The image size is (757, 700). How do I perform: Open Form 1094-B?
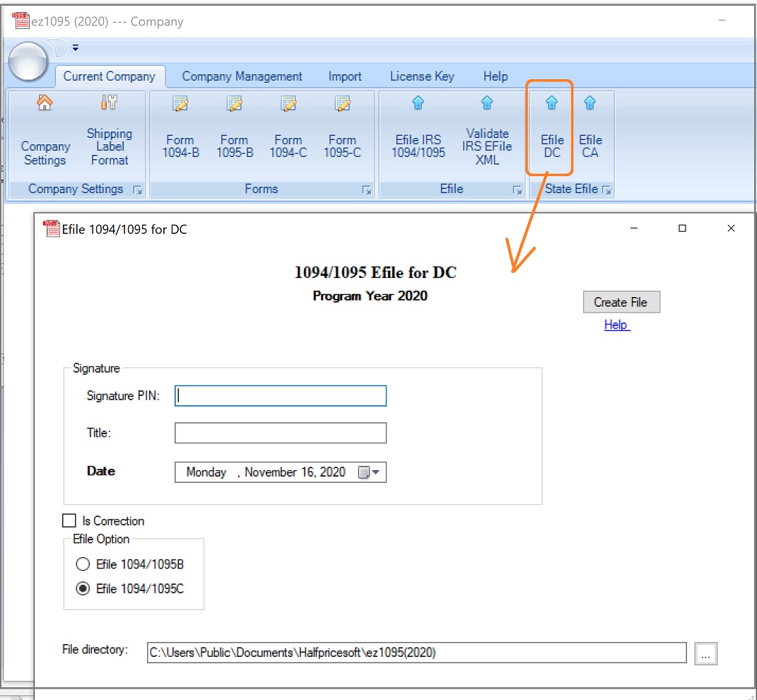pyautogui.click(x=180, y=134)
